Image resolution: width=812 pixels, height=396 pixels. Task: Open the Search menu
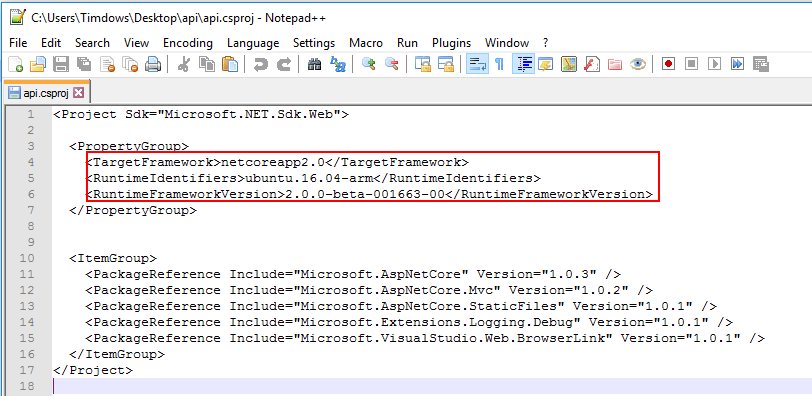pyautogui.click(x=92, y=43)
